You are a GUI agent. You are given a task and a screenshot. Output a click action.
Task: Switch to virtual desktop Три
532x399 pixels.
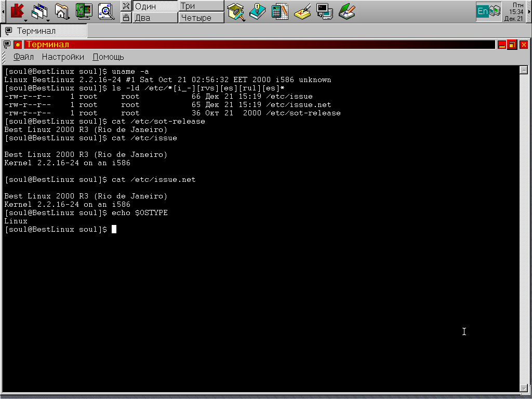point(201,6)
